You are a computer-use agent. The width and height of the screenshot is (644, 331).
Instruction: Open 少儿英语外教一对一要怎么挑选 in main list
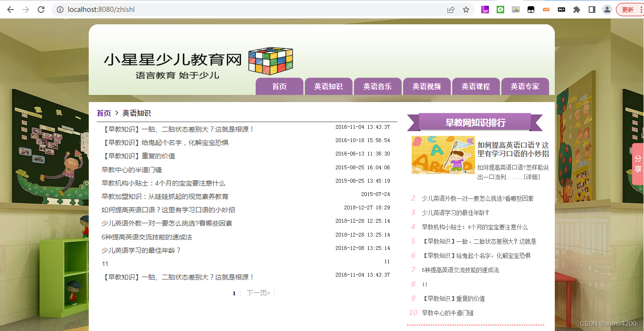167,223
